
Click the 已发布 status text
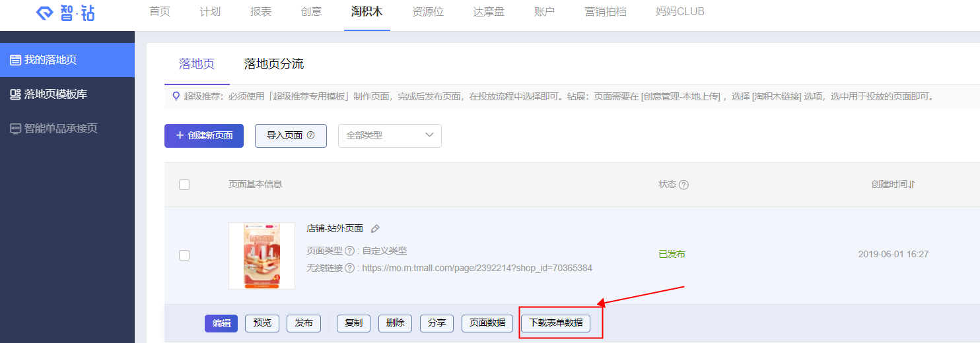coord(672,254)
